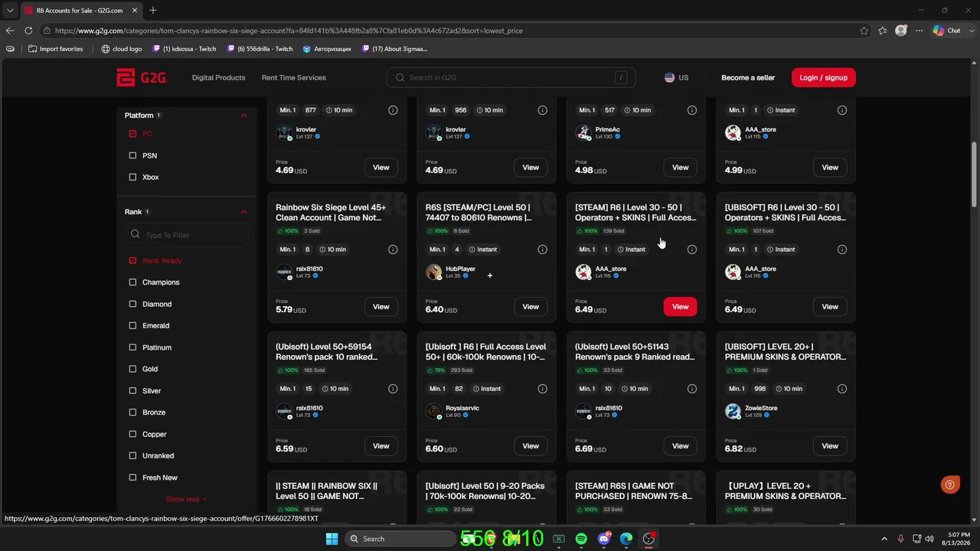
Task: Open the US region selector
Action: (x=676, y=77)
